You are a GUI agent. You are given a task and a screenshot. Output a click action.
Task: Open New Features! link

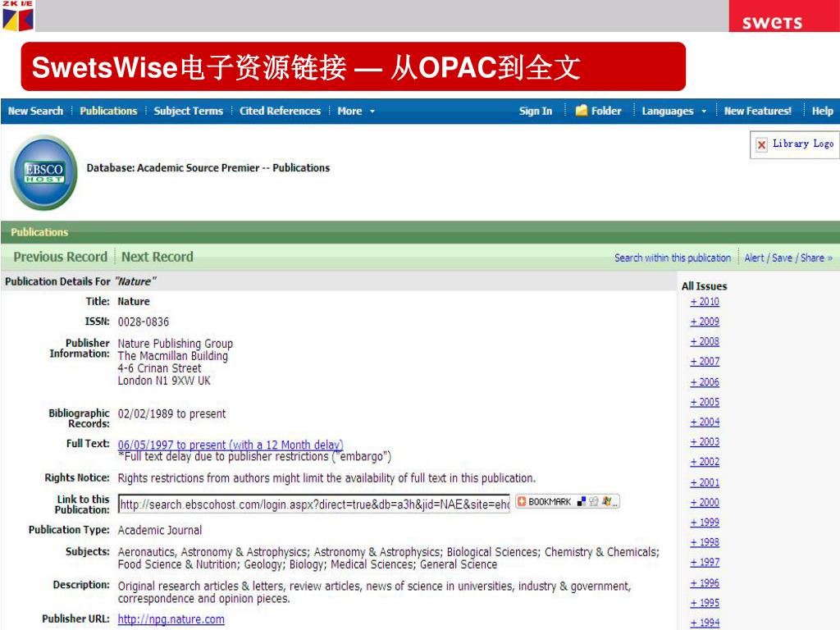tap(757, 111)
